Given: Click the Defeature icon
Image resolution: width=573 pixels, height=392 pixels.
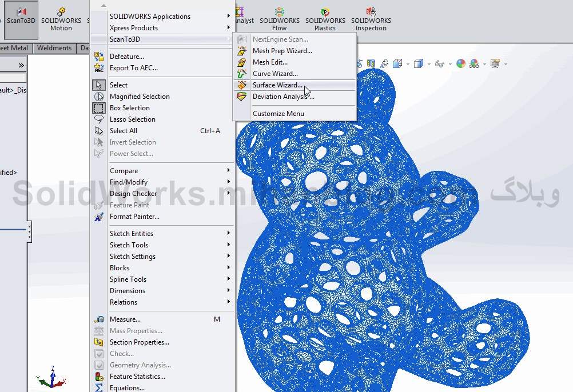Looking at the screenshot, I should point(99,57).
